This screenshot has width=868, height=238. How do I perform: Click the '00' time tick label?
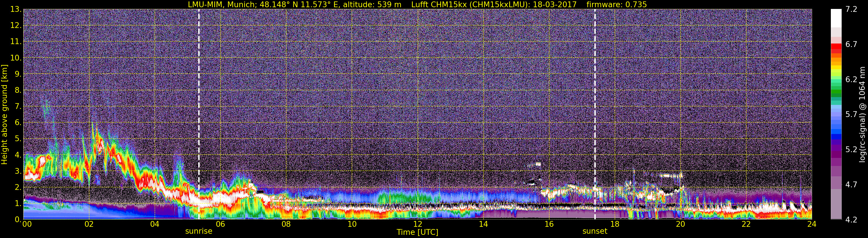click(x=27, y=224)
